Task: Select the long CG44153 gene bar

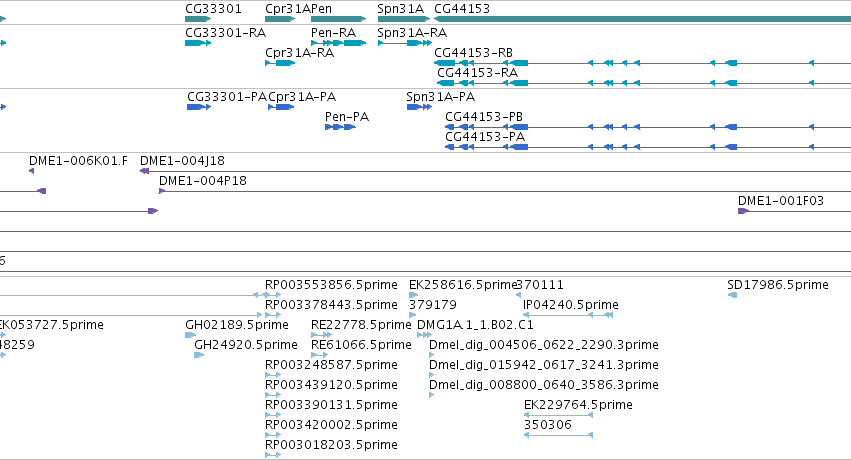Action: tap(643, 19)
